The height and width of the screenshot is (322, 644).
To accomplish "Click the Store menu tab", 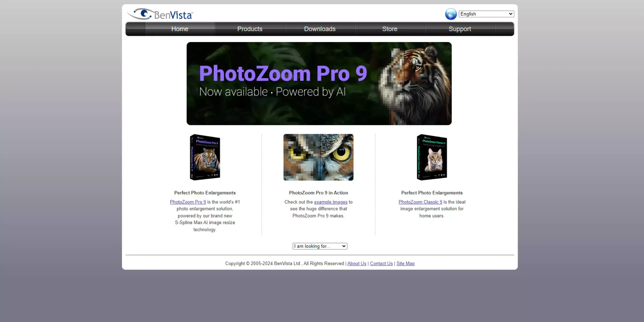I will [x=390, y=29].
